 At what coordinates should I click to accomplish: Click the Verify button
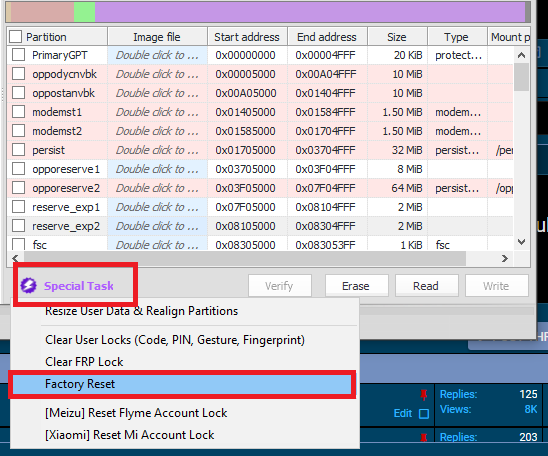point(280,286)
